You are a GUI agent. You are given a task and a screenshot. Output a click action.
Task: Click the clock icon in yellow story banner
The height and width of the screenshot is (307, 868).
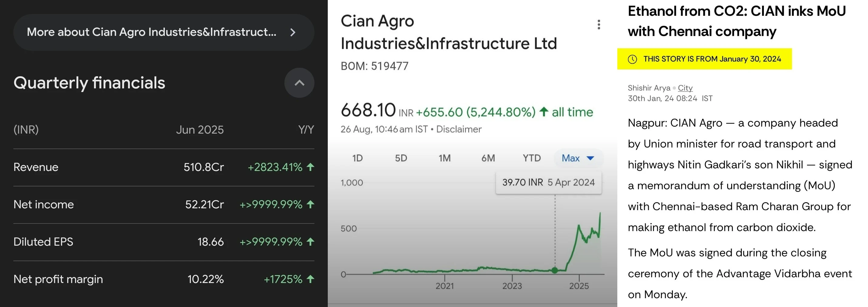(632, 59)
